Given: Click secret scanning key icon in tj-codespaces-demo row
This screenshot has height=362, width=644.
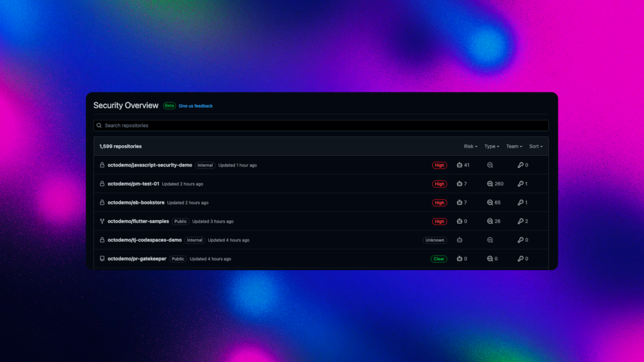Looking at the screenshot, I should point(520,240).
